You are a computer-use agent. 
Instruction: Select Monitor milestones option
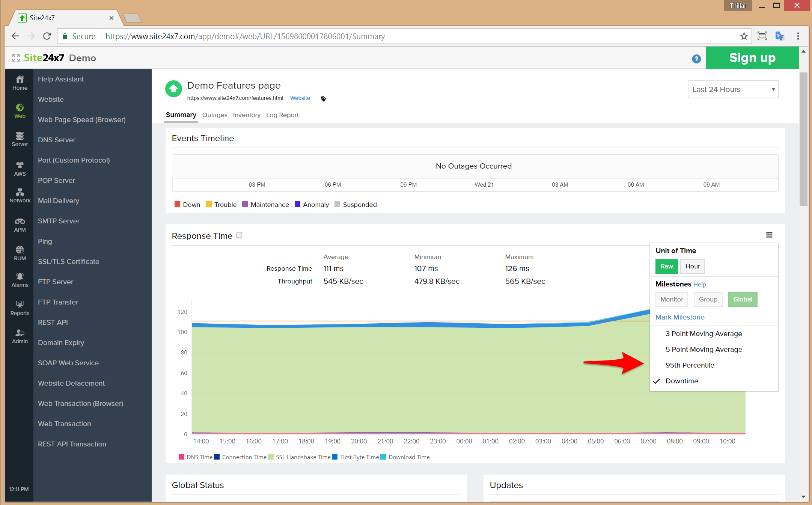click(x=671, y=299)
